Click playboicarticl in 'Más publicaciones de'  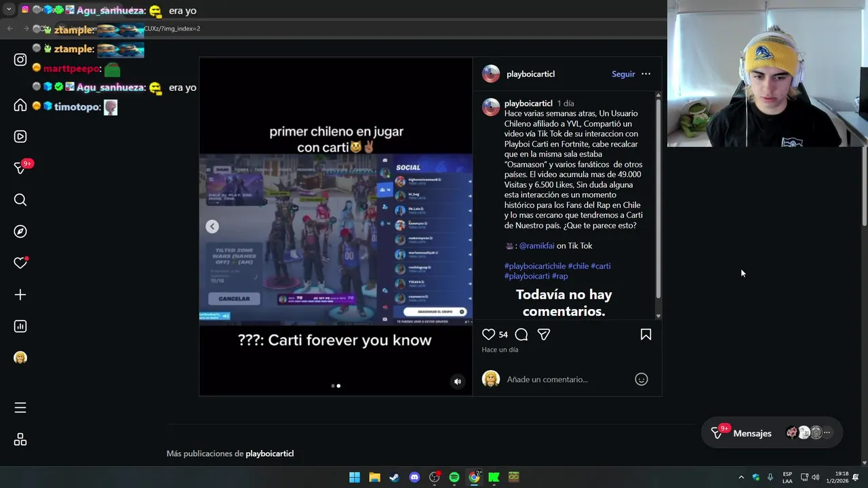269,453
